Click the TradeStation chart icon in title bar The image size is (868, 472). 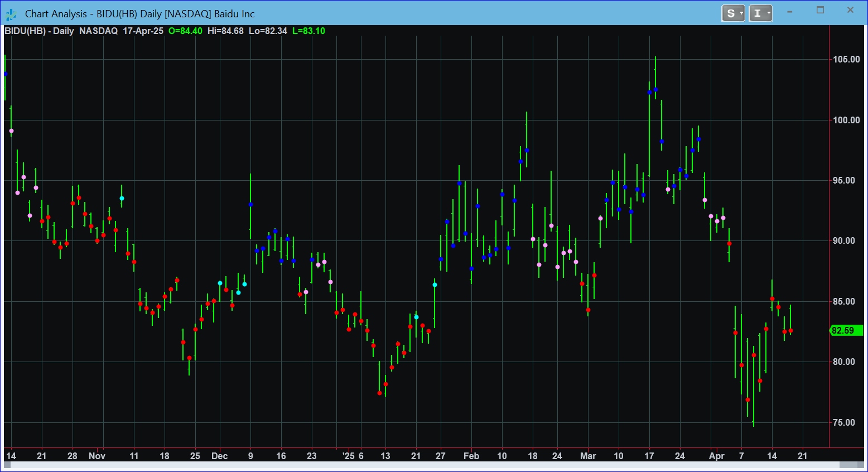[x=11, y=14]
